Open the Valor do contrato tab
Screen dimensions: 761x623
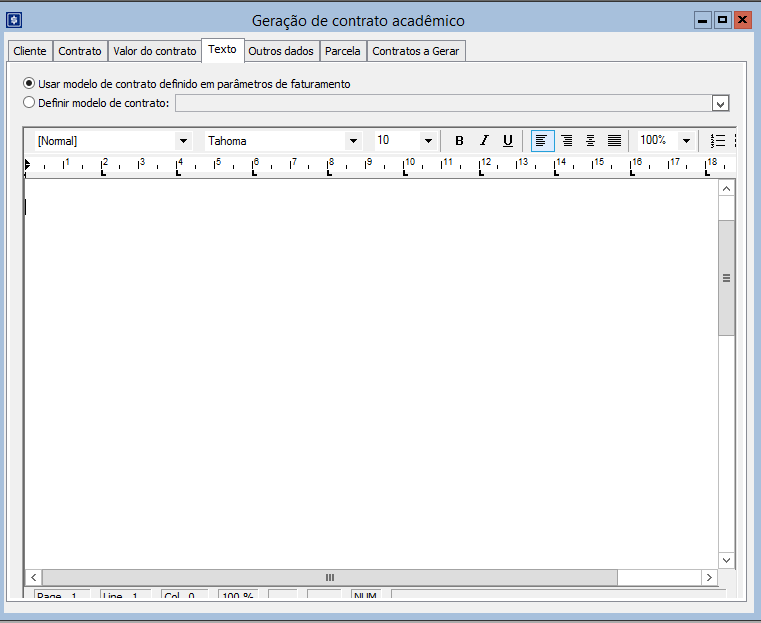pyautogui.click(x=155, y=51)
